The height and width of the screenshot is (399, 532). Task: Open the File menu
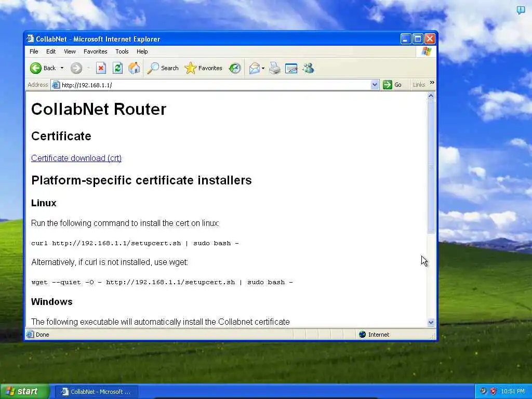[x=34, y=51]
